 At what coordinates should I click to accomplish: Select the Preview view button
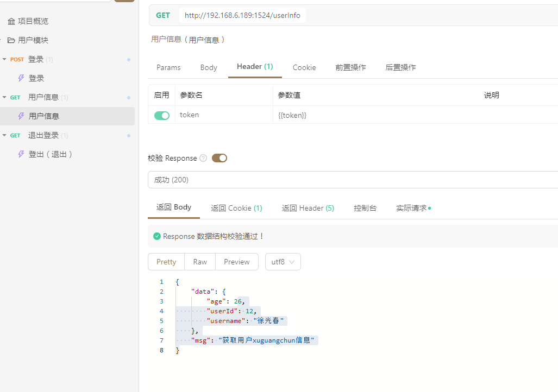click(237, 262)
